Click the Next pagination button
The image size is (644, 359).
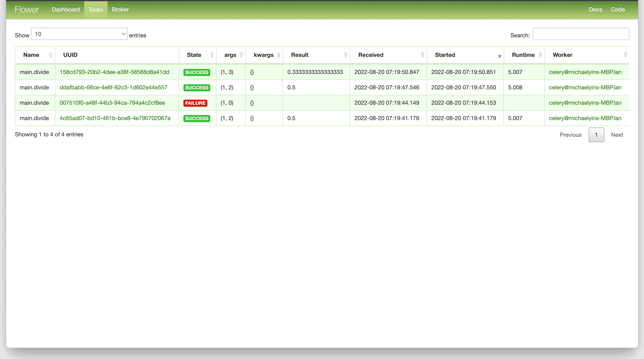coord(617,135)
